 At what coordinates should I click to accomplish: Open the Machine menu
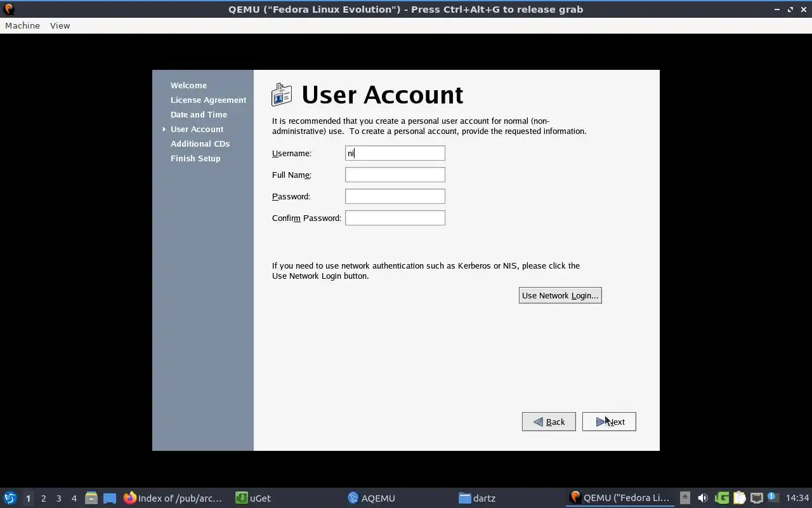pos(22,25)
